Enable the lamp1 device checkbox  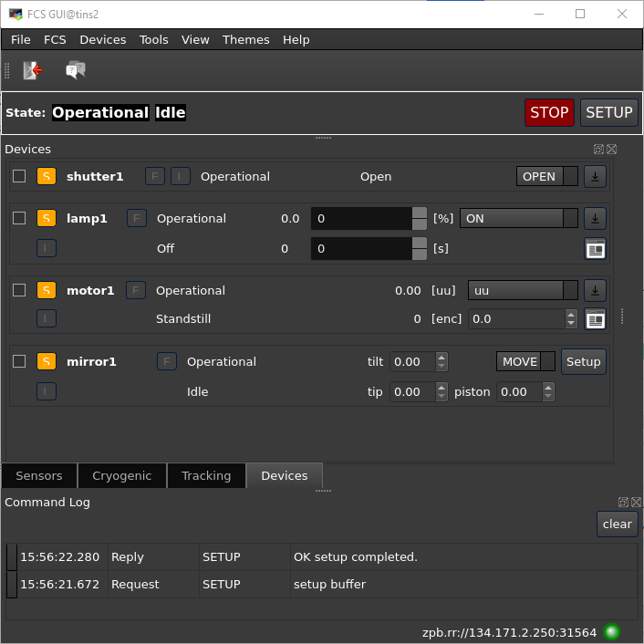tap(19, 218)
